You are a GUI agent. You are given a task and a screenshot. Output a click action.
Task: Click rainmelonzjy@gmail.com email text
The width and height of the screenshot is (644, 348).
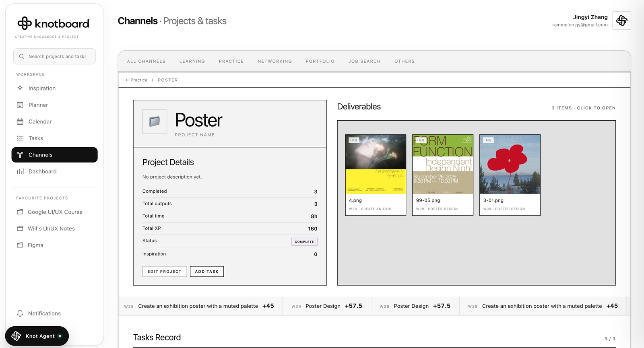click(x=580, y=25)
